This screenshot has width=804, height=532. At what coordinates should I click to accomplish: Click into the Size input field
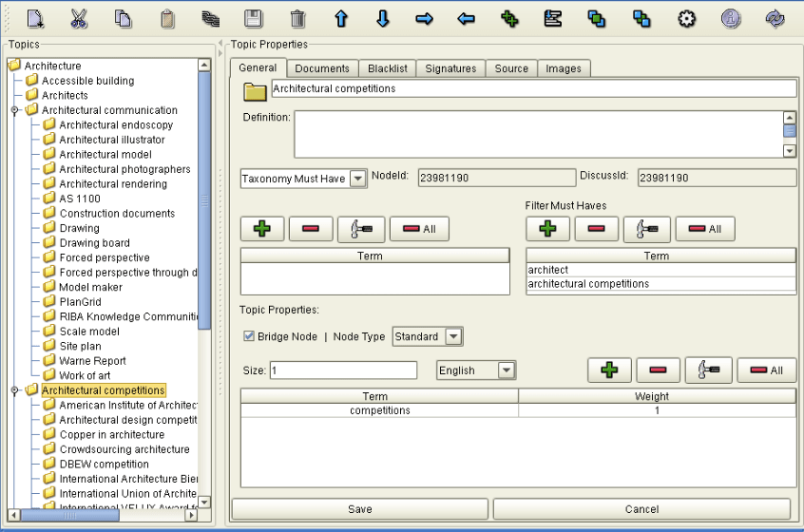343,370
